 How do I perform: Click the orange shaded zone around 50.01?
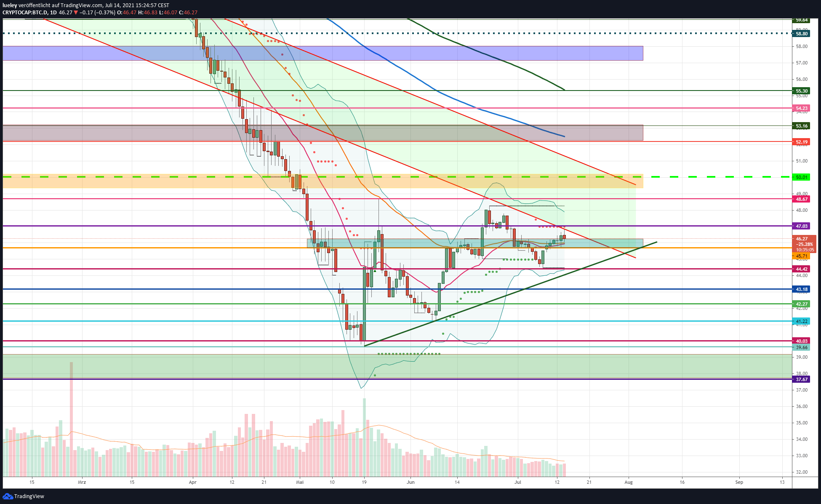coord(323,181)
